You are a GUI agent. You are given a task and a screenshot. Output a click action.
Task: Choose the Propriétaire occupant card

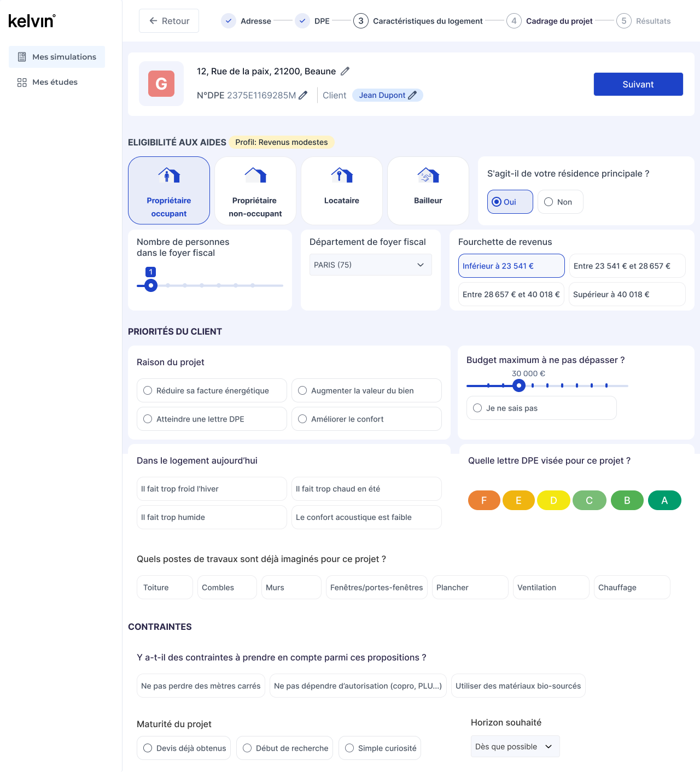click(x=169, y=190)
